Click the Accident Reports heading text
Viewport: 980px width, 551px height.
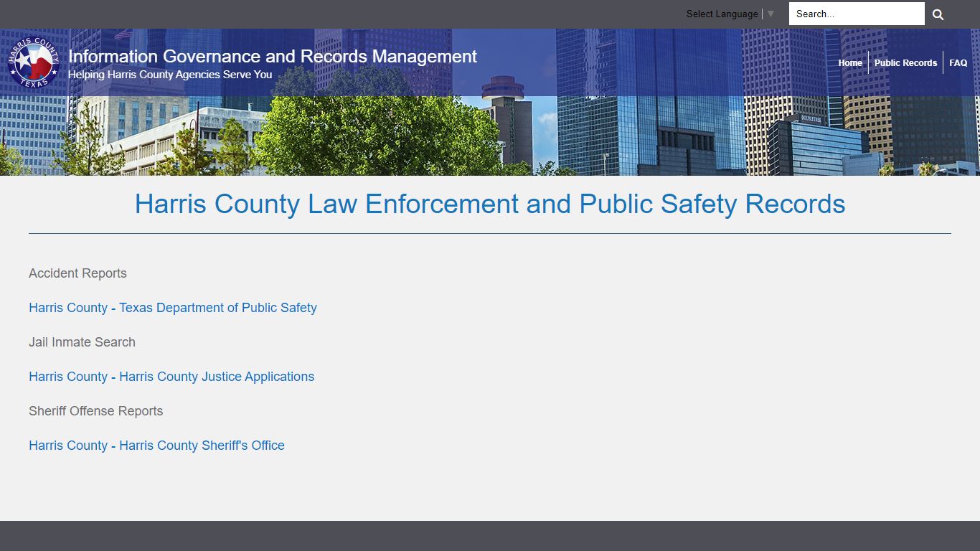point(77,273)
